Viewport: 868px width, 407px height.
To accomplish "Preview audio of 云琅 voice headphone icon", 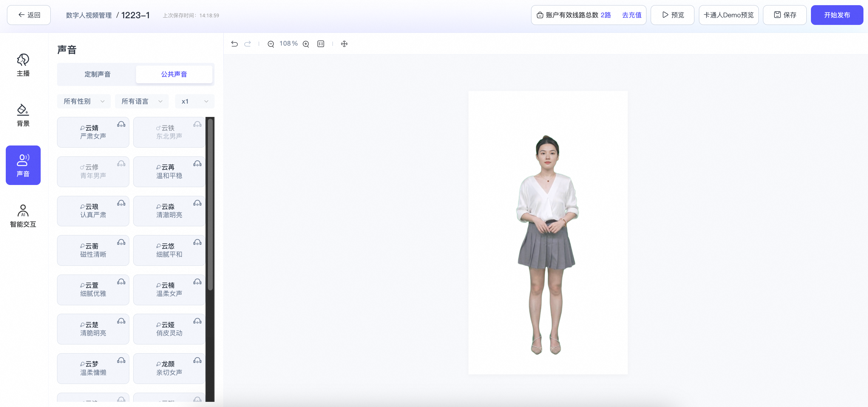I will 121,203.
